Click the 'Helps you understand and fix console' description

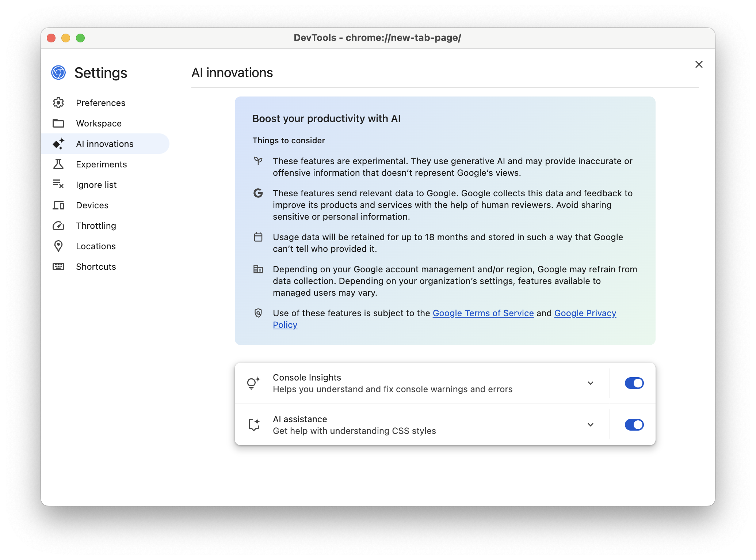[x=393, y=389]
